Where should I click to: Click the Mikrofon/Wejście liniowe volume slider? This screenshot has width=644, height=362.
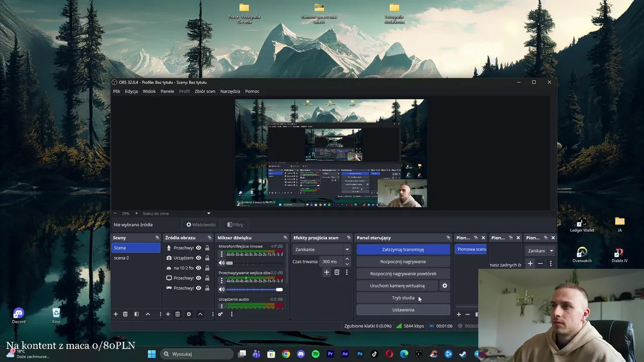coord(255,263)
